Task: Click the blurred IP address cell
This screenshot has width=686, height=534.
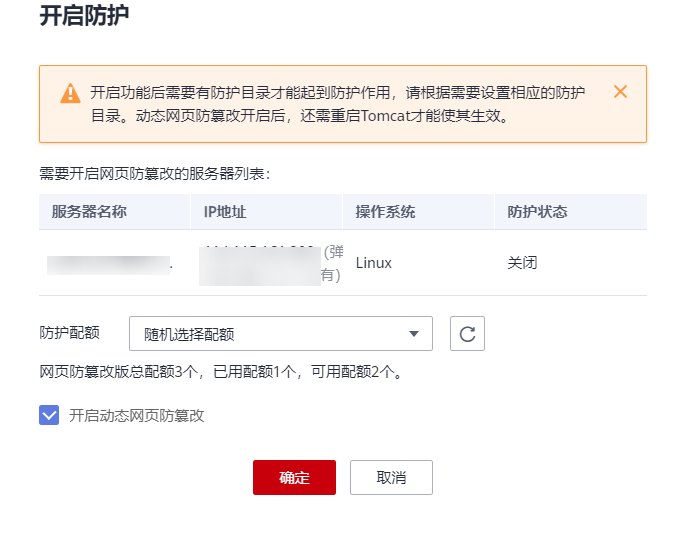Action: coord(260,266)
